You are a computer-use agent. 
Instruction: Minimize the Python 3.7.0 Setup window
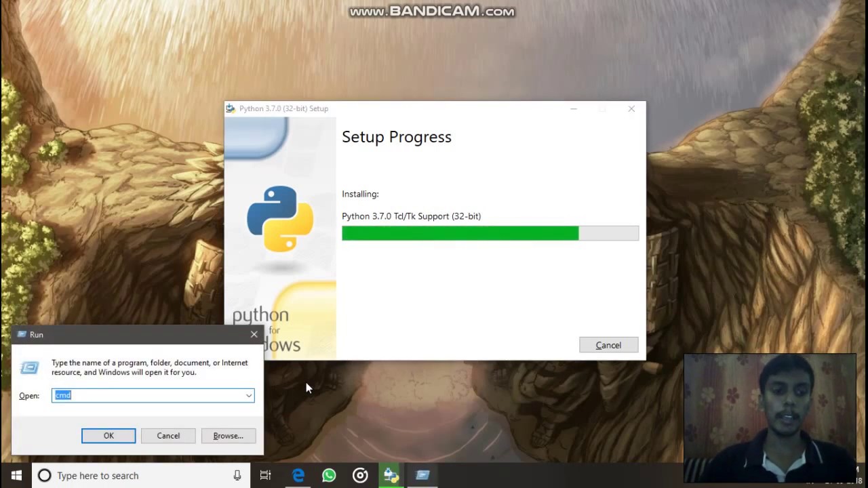click(x=574, y=108)
